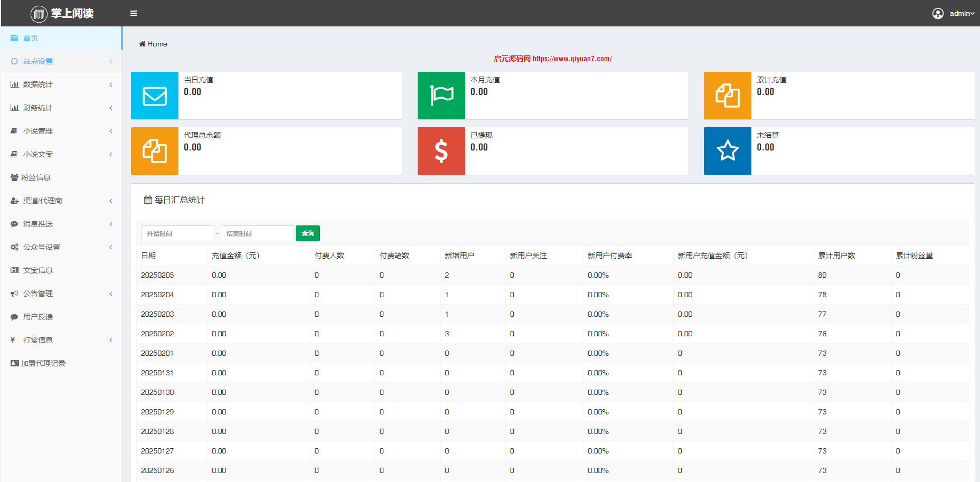Click the star icon for 未结算
This screenshot has width=980, height=482.
[728, 151]
